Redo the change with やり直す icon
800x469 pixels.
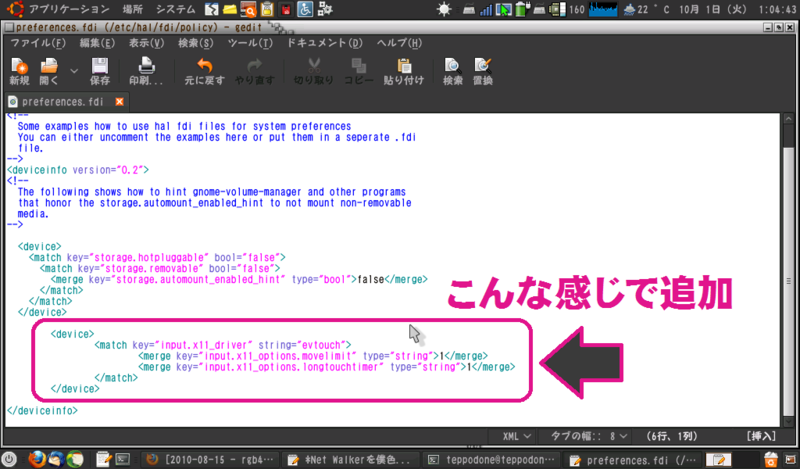254,71
